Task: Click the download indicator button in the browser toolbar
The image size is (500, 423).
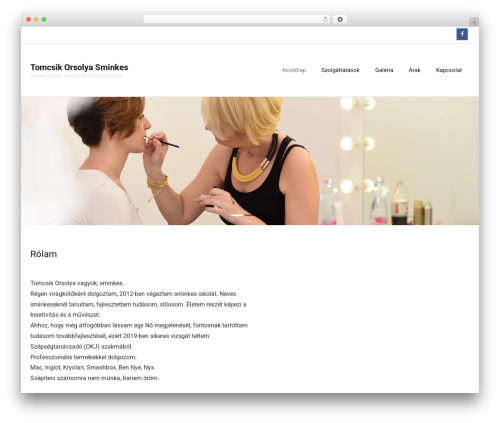Action: click(x=340, y=19)
